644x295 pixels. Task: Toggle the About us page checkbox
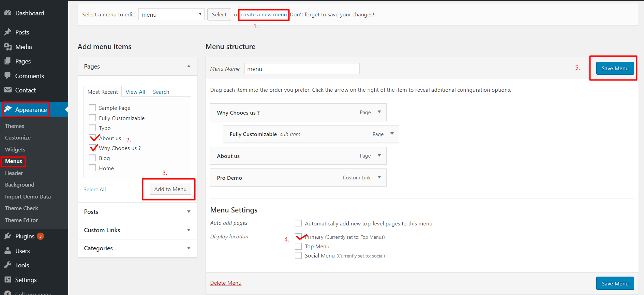[x=92, y=138]
